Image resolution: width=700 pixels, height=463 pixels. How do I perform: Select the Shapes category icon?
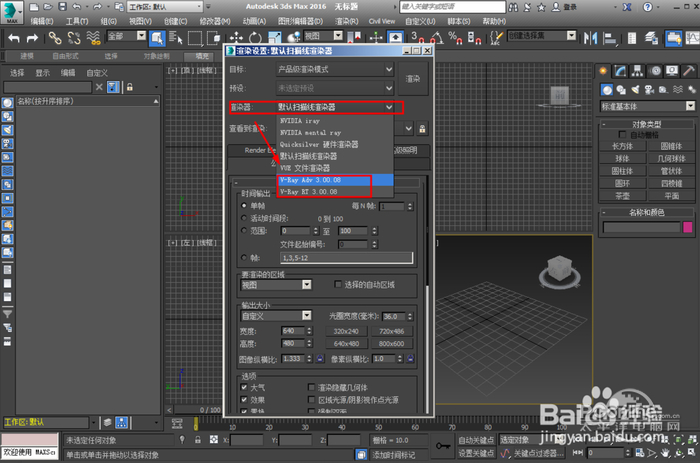(621, 90)
